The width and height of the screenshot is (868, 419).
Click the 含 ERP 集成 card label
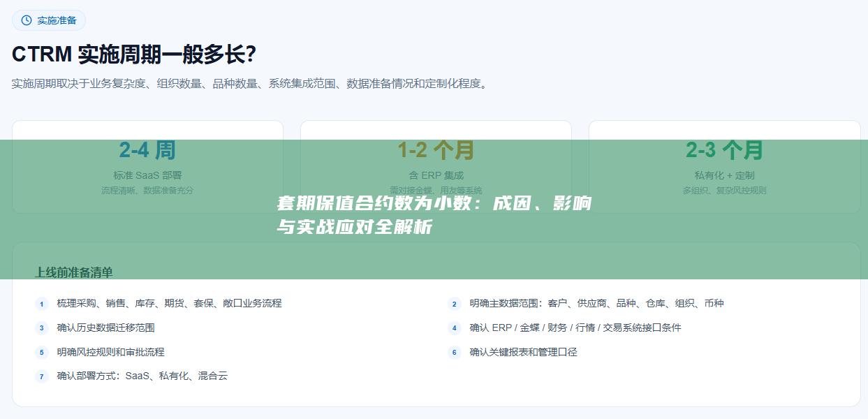(x=436, y=175)
